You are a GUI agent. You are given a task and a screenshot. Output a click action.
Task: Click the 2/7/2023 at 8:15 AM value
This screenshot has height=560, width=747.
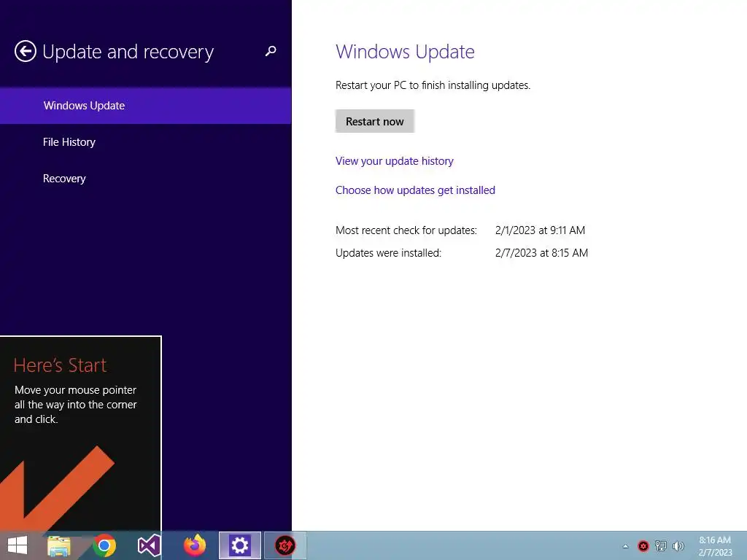pos(541,253)
